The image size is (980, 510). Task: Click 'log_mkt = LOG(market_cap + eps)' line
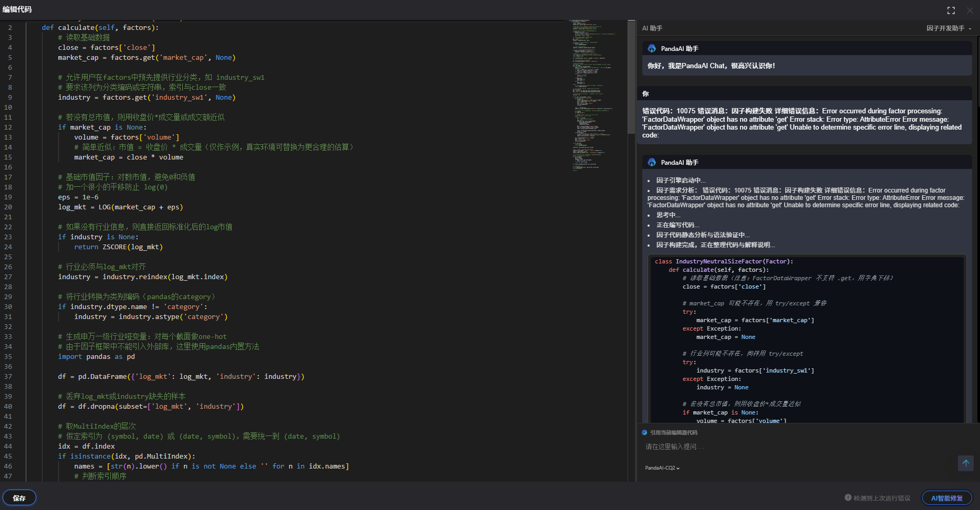(120, 207)
